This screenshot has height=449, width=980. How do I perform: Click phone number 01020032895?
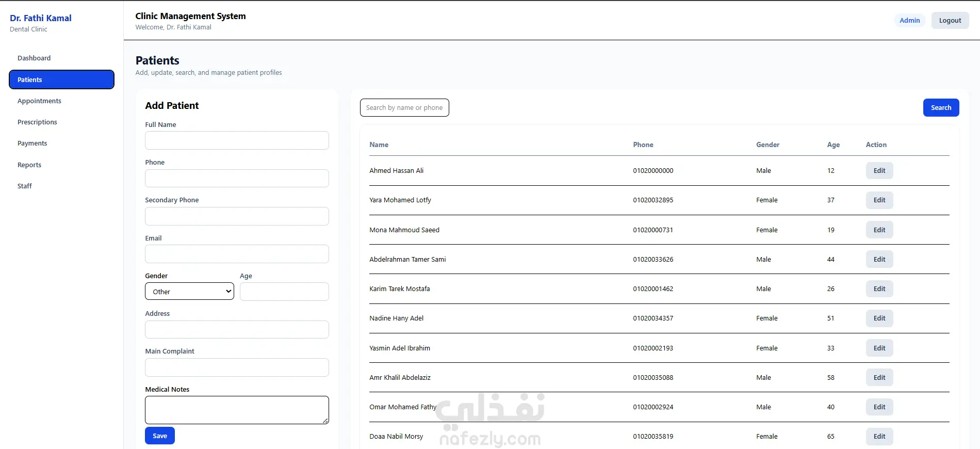653,200
